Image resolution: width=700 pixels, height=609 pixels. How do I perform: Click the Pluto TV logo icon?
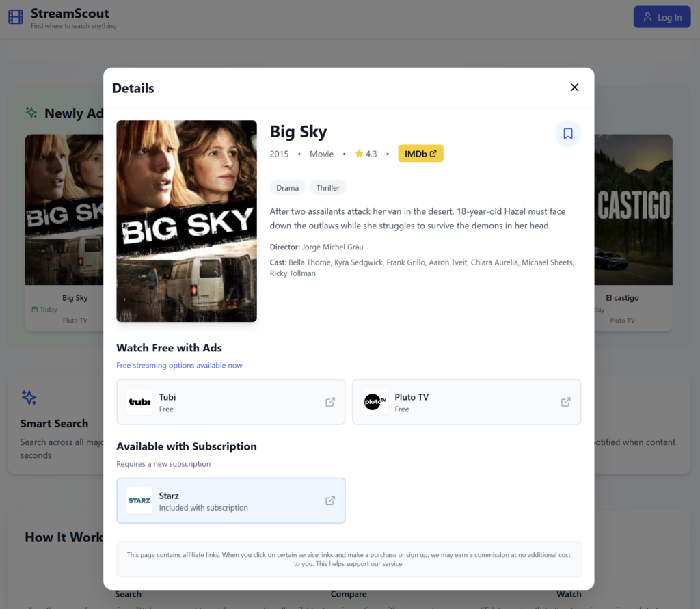tap(375, 402)
